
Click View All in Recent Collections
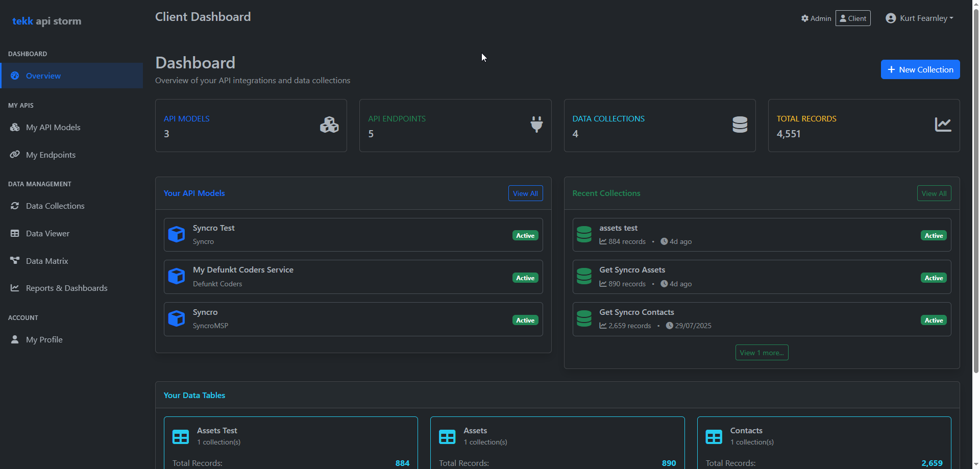coord(934,193)
